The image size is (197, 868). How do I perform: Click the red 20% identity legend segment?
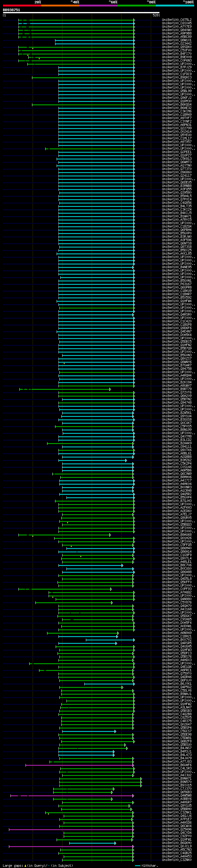pyautogui.click(x=22, y=6)
